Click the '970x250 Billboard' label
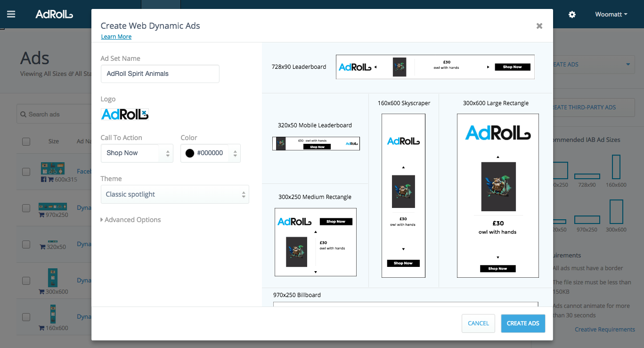The width and height of the screenshot is (644, 348). [297, 295]
